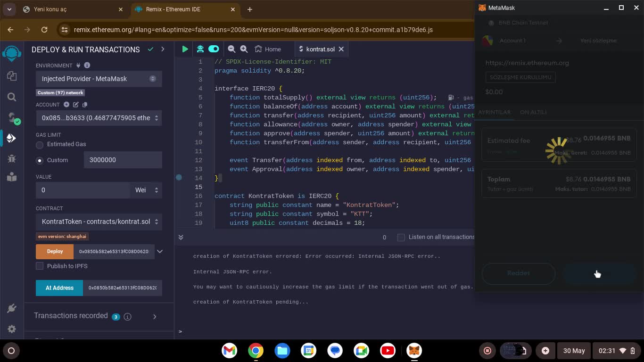Click the Value amount input field
This screenshot has height=362, width=644.
click(x=83, y=190)
